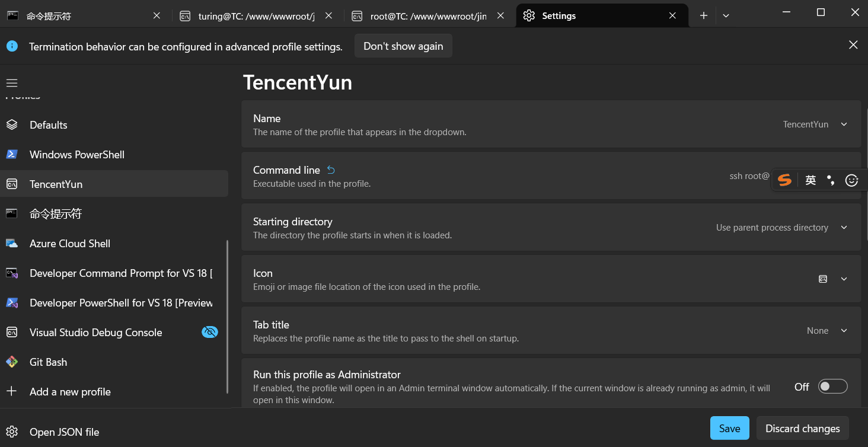Click the plus icon for new profile
868x447 pixels.
(12, 392)
